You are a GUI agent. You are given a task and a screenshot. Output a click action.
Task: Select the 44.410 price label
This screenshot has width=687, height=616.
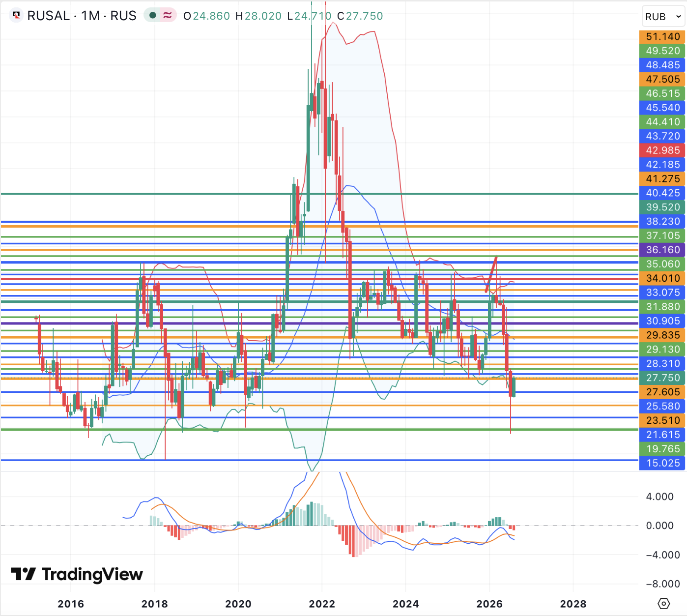point(662,122)
